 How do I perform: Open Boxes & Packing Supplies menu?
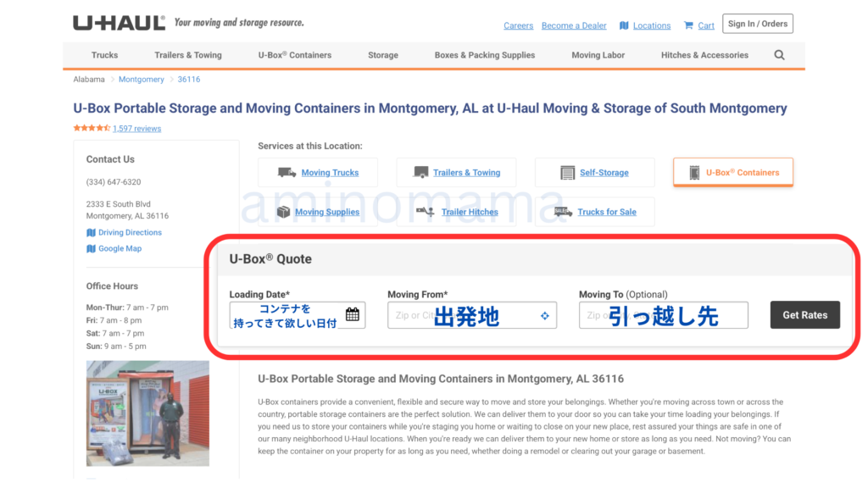coord(485,55)
